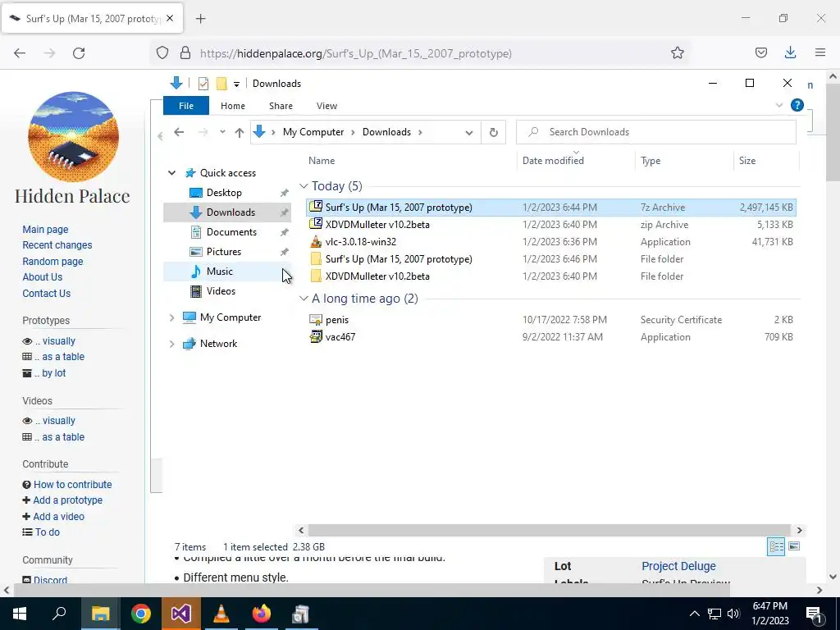The height and width of the screenshot is (630, 840).
Task: Click the pin icon next to Desktop
Action: [284, 193]
